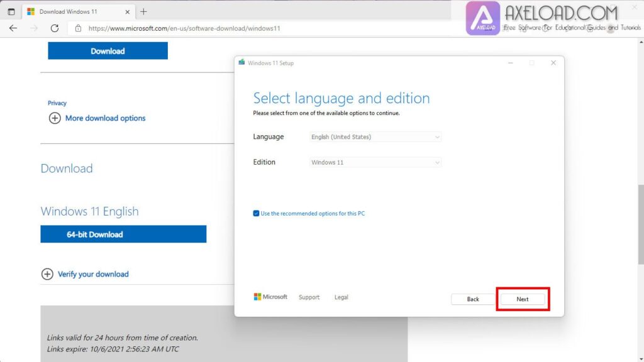The width and height of the screenshot is (644, 362).
Task: Open the Privacy link
Action: [57, 103]
